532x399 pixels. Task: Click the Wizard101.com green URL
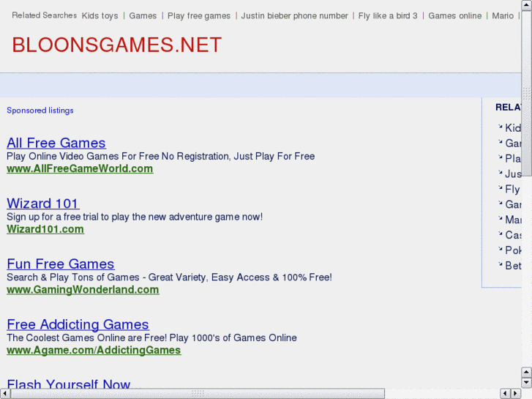click(x=45, y=229)
